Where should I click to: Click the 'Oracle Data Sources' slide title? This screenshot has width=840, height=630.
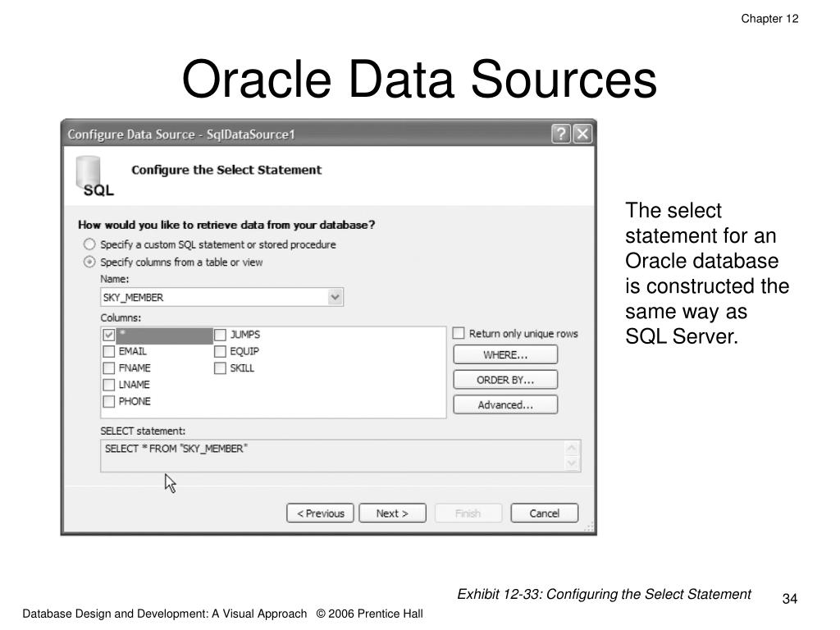point(419,79)
